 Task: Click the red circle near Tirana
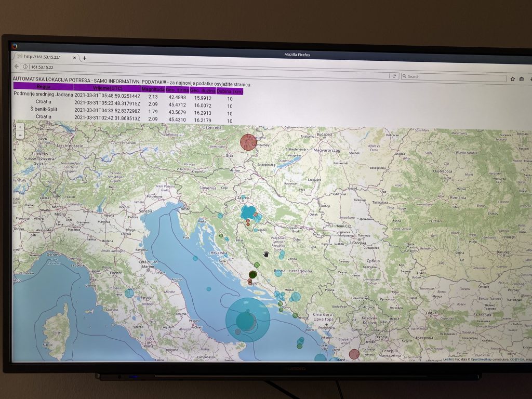click(354, 354)
